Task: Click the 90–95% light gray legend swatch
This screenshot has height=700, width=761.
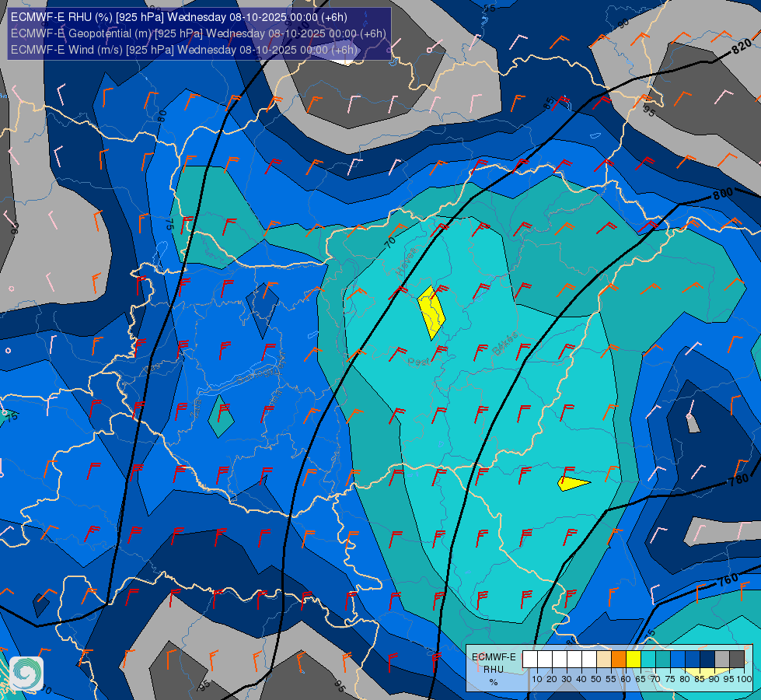Action: [722, 660]
